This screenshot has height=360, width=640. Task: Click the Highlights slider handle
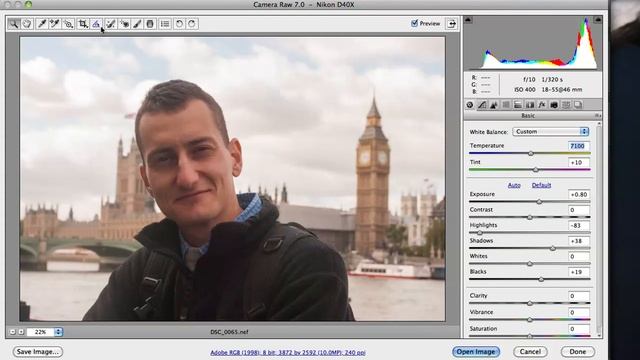point(480,233)
